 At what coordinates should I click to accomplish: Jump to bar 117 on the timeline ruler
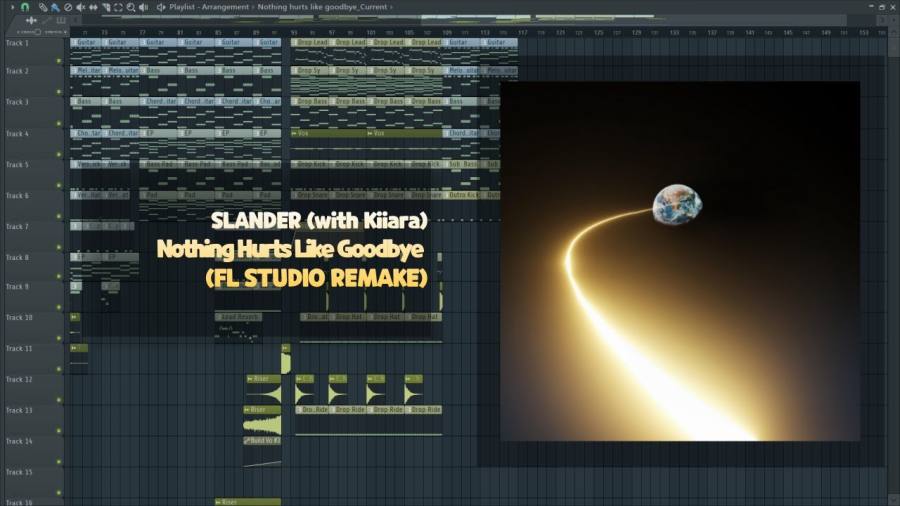[x=522, y=33]
